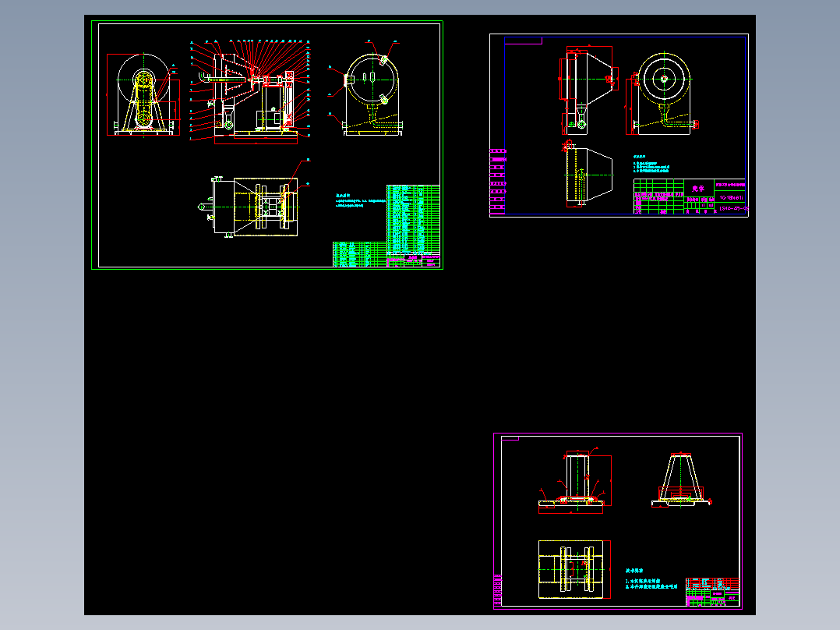Click the 技术要求 heading on the bracket sheet
Screen dimensions: 840x630
[634, 571]
